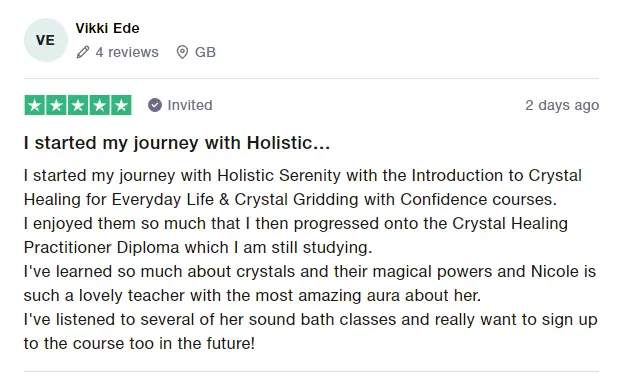
Task: Click the 2 days ago timestamp
Action: point(562,105)
